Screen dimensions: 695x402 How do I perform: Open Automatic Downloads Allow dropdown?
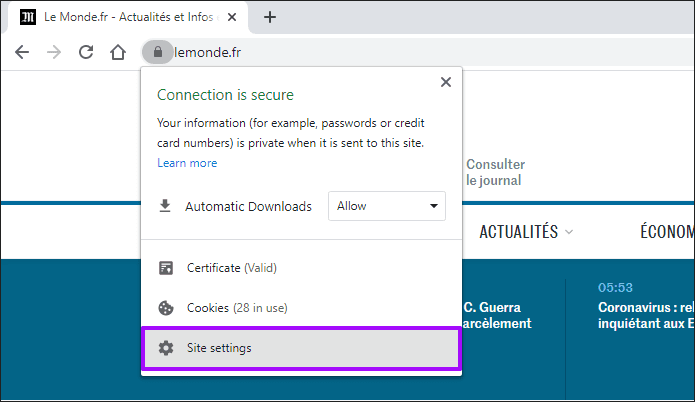coord(387,206)
